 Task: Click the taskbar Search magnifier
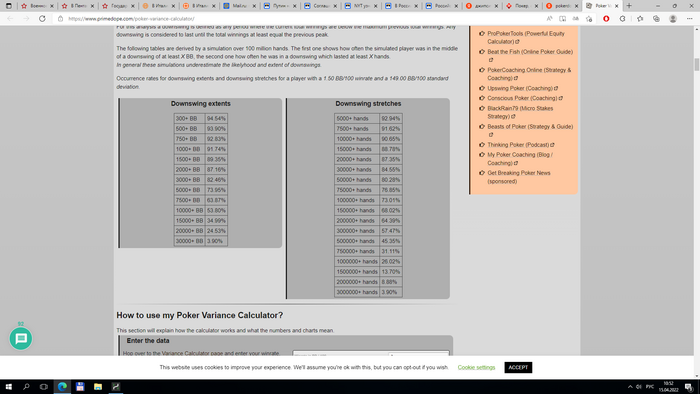pos(26,386)
